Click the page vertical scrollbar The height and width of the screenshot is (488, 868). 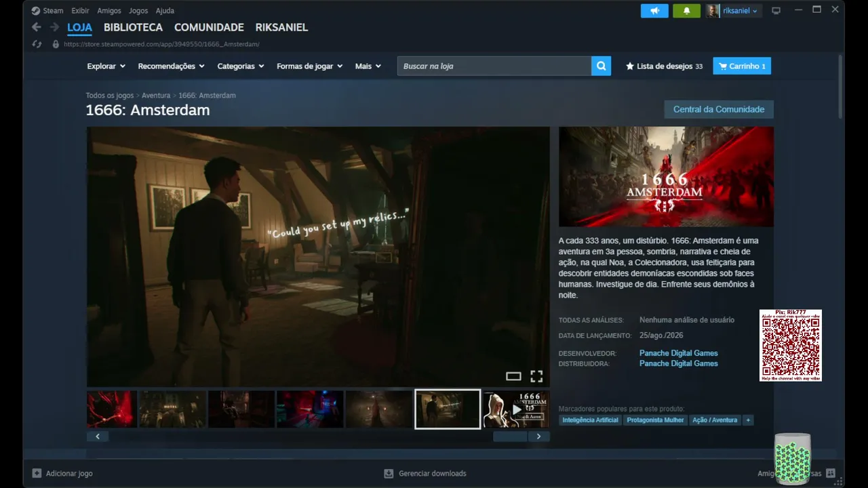(840, 87)
